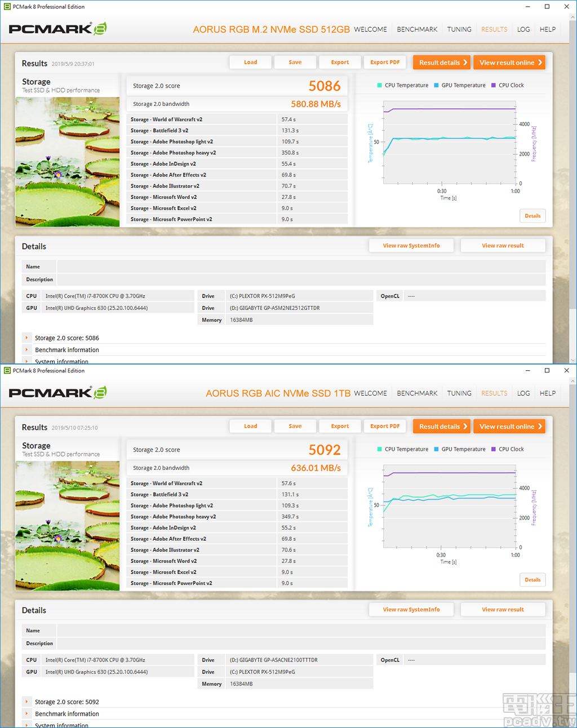Screen dimensions: 577x728
Task: Open HELP tab in bottom window
Action: [548, 393]
